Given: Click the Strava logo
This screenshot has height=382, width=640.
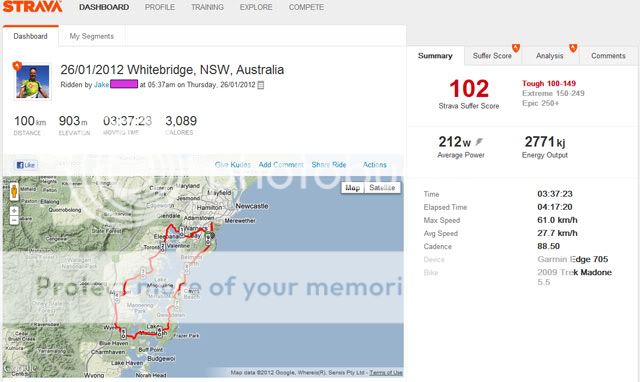Looking at the screenshot, I should coord(32,6).
